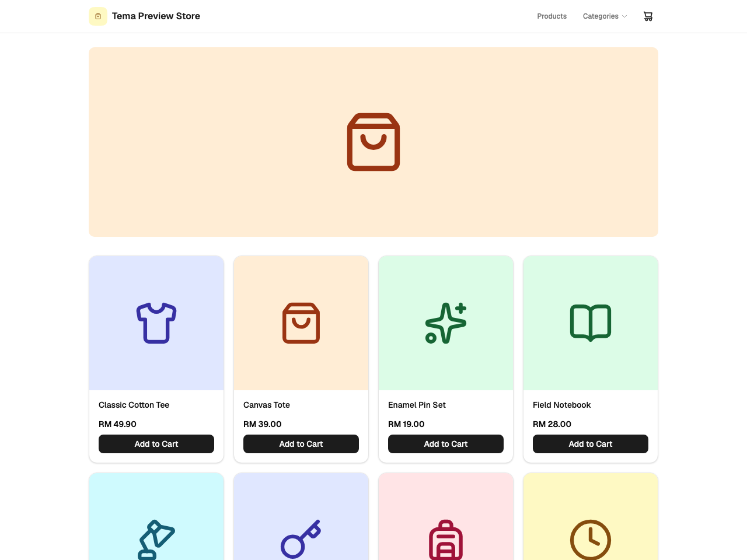Go to Tema Preview Store home title
747x560 pixels.
156,16
